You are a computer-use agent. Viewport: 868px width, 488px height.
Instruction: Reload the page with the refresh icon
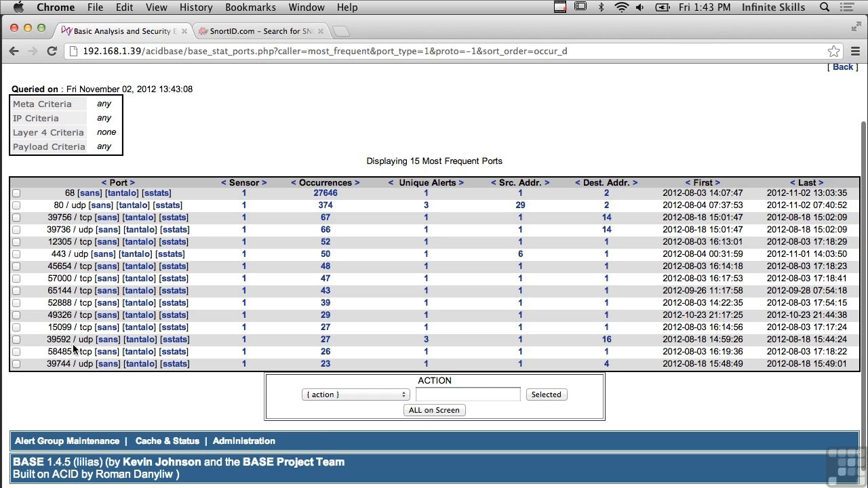[x=52, y=51]
